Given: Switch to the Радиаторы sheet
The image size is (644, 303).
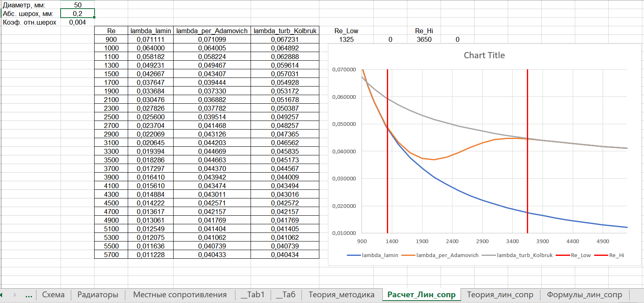Looking at the screenshot, I should (x=98, y=295).
